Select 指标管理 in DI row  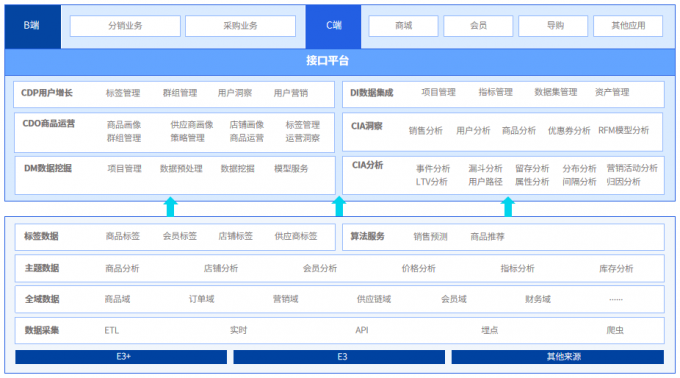(495, 92)
